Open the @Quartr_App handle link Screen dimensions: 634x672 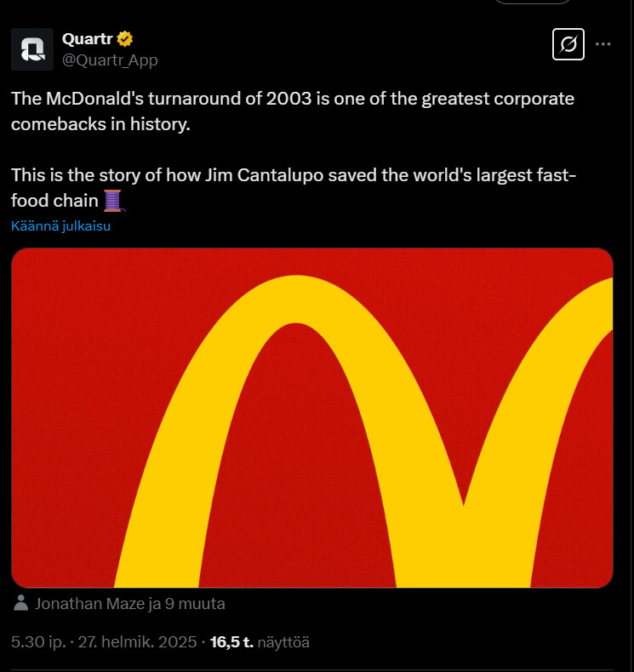(110, 60)
